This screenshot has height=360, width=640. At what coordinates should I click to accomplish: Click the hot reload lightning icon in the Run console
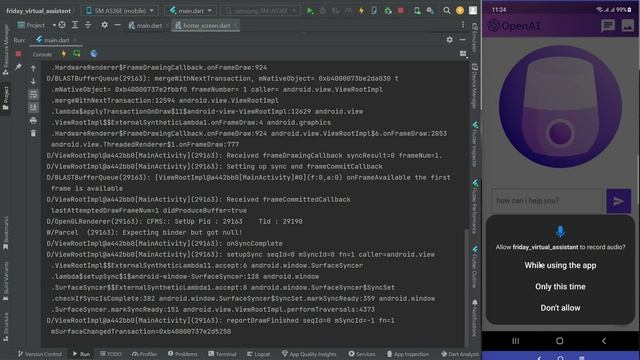(64, 53)
